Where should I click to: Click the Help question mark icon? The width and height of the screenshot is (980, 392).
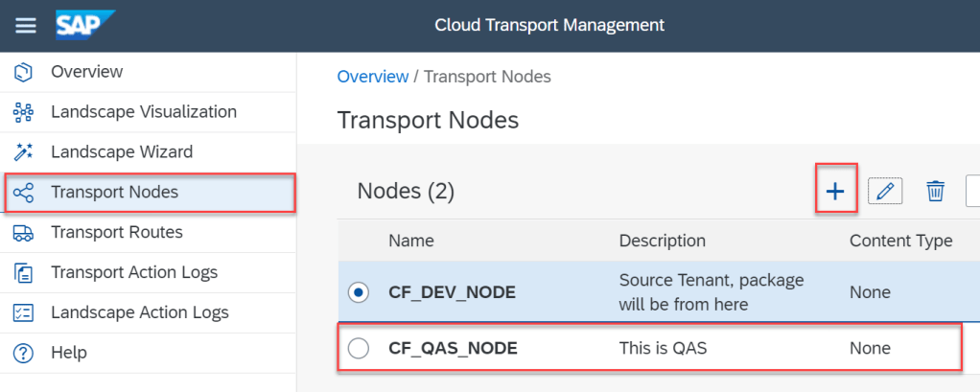(x=24, y=354)
